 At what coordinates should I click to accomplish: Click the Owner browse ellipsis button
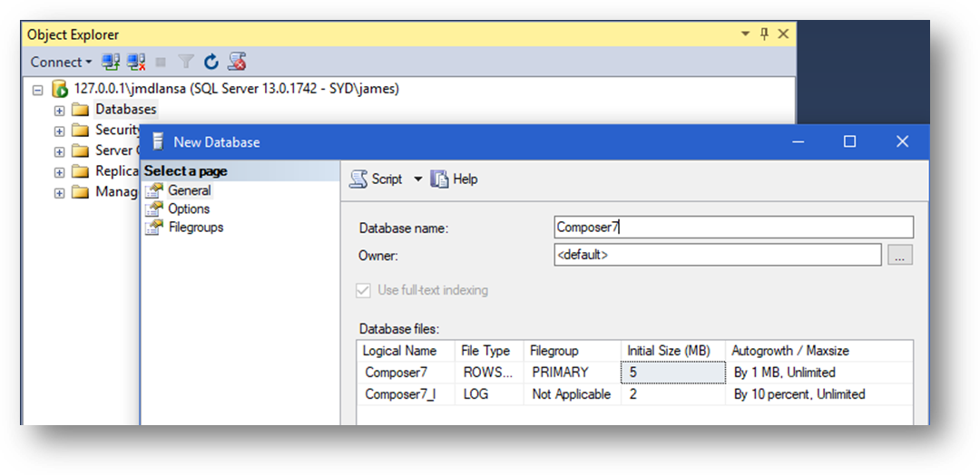click(899, 256)
